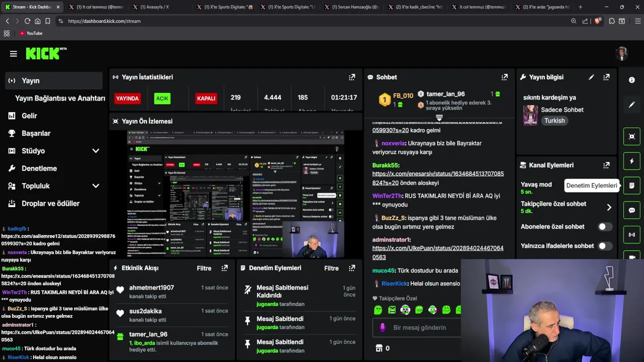
Task: Click the angry green square emote
Action: tap(391, 310)
